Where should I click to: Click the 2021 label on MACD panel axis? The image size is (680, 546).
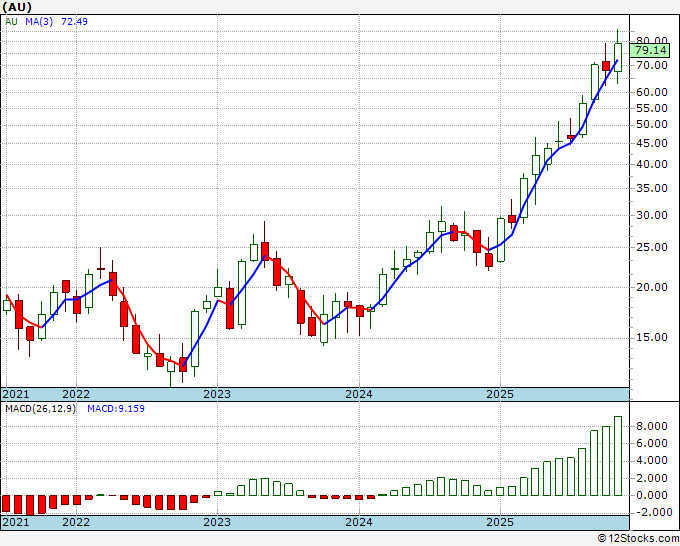pos(16,522)
